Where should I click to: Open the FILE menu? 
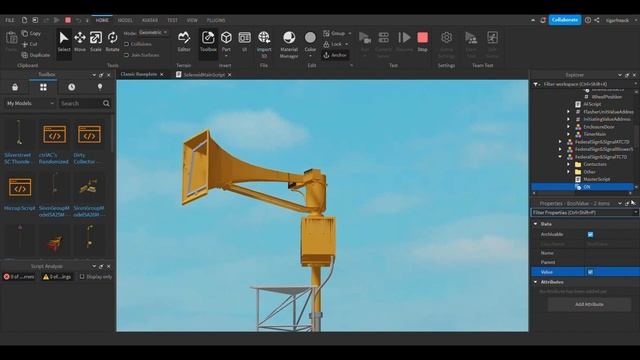click(x=10, y=20)
